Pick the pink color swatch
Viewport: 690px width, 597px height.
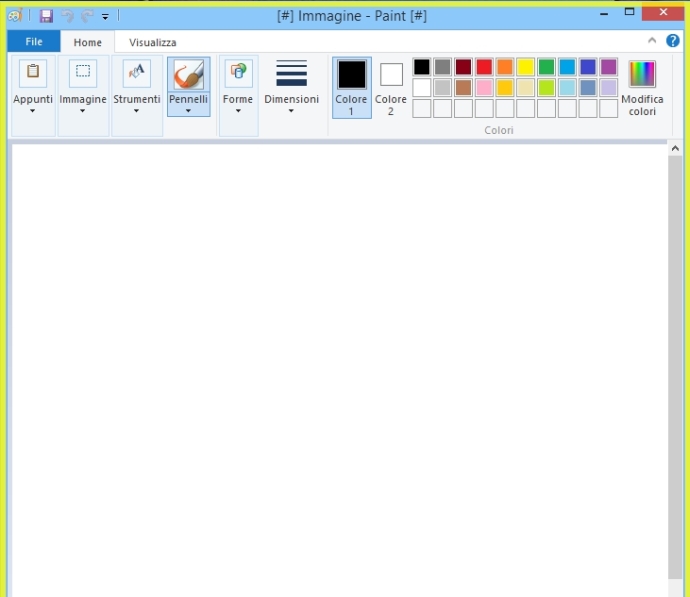484,88
